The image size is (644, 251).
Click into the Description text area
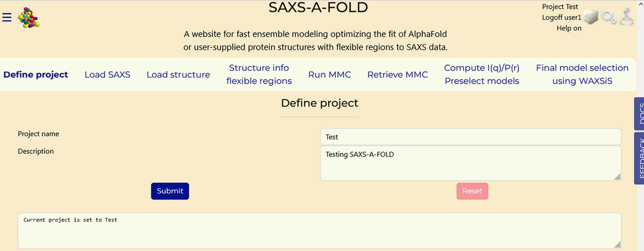[x=471, y=163]
